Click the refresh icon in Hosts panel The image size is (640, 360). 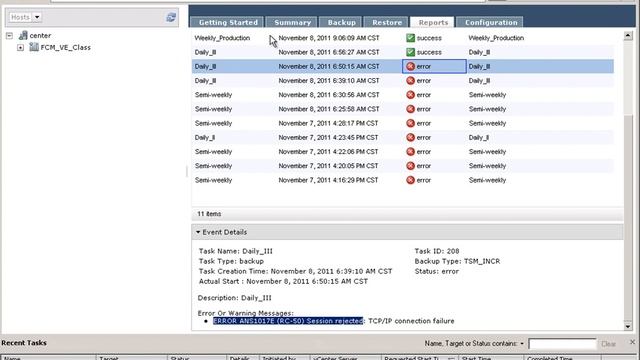pos(171,17)
